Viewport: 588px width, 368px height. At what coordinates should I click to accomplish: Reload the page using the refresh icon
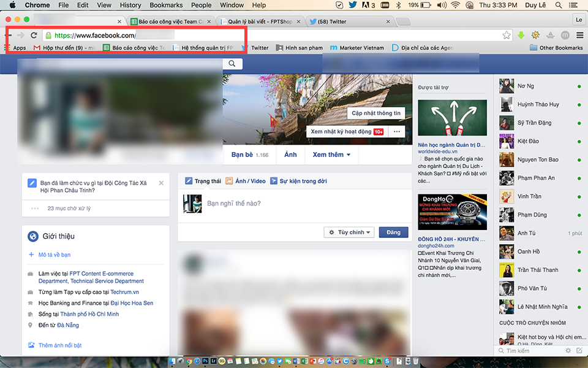[34, 36]
